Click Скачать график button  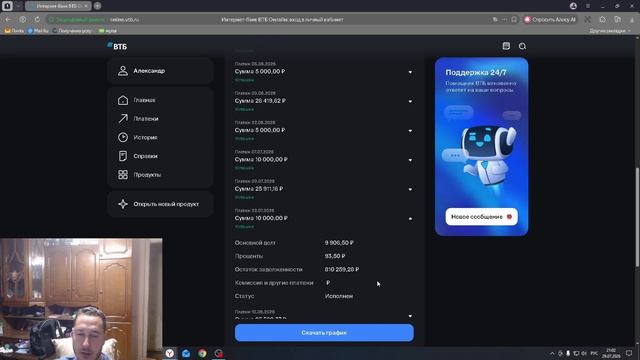tap(324, 333)
